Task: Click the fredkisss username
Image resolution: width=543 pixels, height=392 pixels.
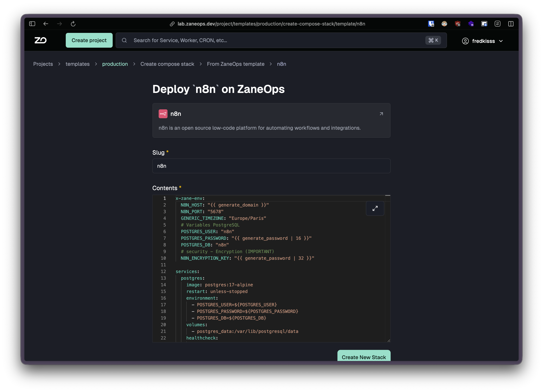Action: pyautogui.click(x=483, y=41)
